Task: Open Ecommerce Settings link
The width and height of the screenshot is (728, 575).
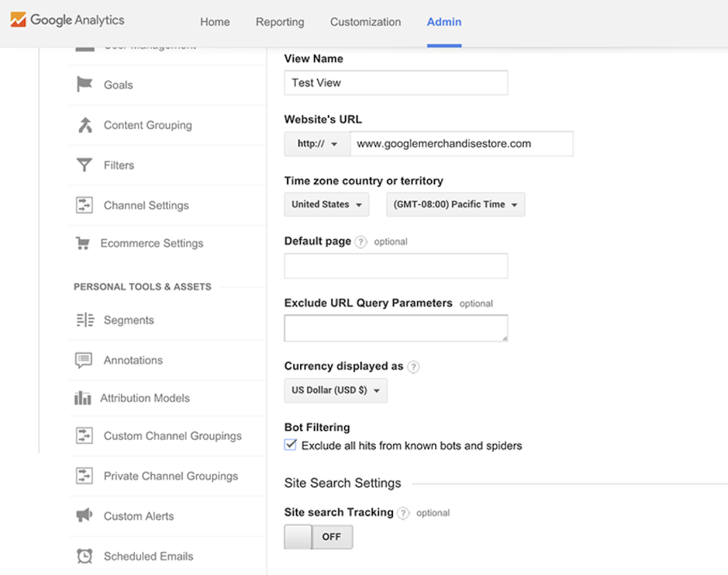Action: coord(152,244)
